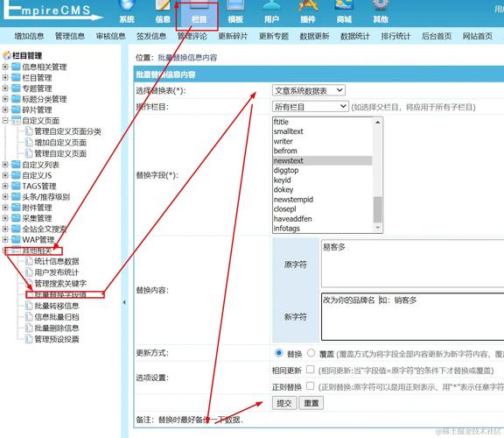The height and width of the screenshot is (438, 504).
Task: Open the 所有栏目 column dropdown
Action: 310,107
